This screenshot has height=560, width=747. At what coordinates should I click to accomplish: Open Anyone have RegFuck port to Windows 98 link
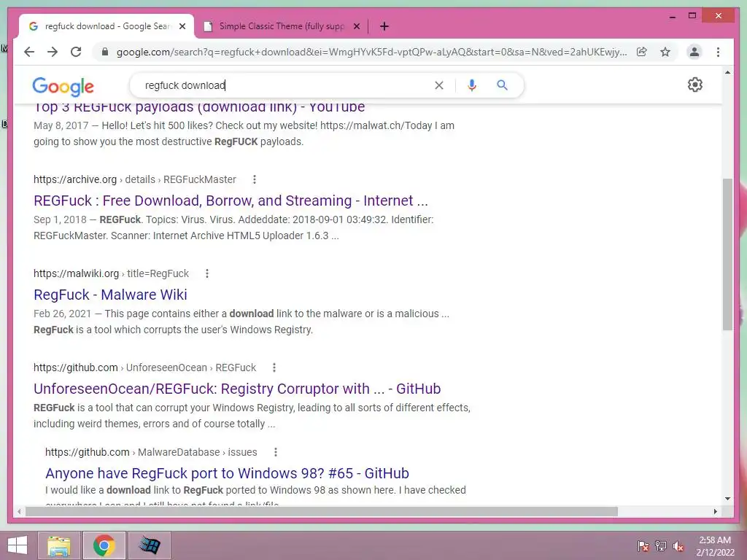click(x=228, y=472)
